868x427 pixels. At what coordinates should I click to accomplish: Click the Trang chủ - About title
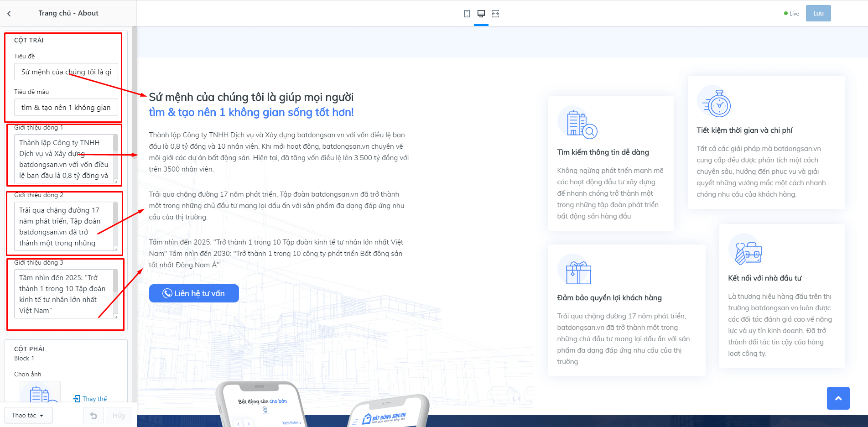(x=68, y=13)
